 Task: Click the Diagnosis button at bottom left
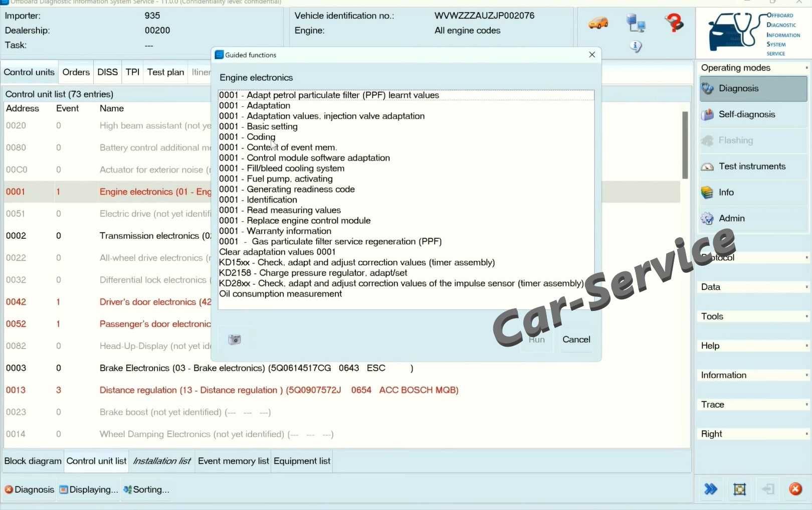click(x=29, y=489)
